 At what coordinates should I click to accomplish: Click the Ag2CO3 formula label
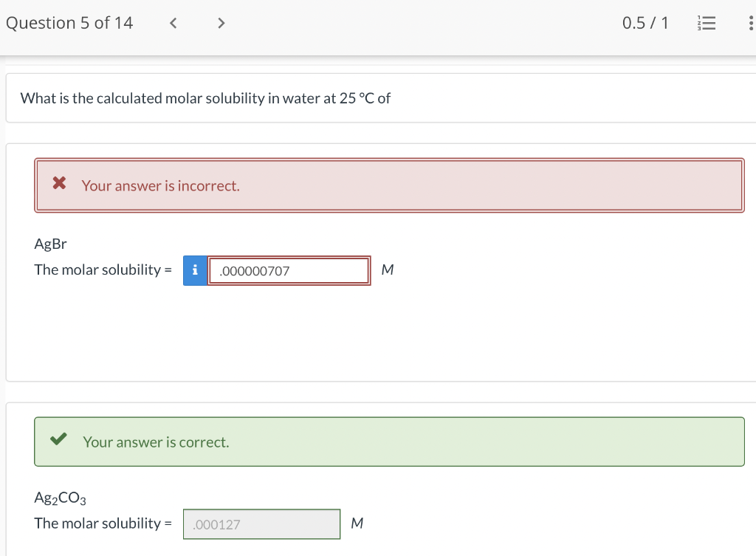[x=59, y=498]
